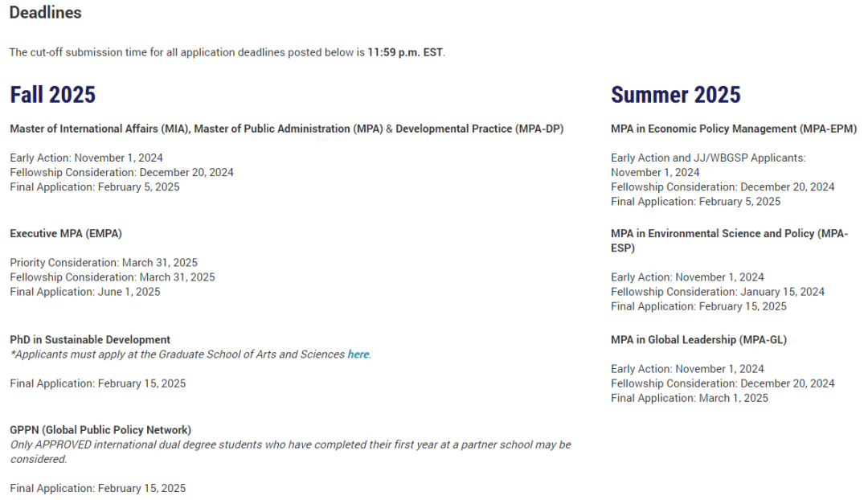Click MPA-GL Final Application March 1, 2025 line
The height and width of the screenshot is (500, 868).
pos(690,398)
